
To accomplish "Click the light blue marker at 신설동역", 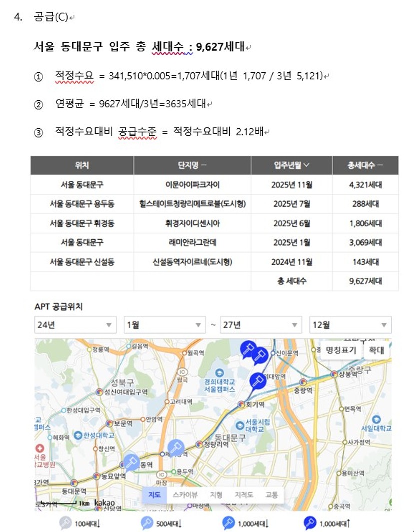I will click(131, 462).
